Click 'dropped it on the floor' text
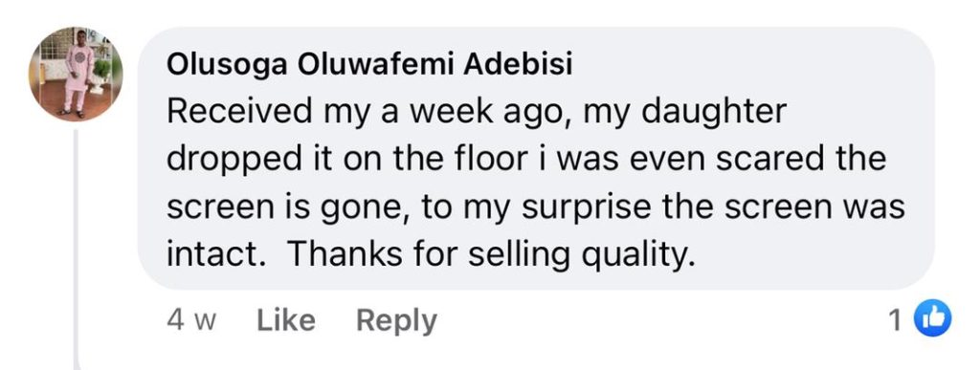The height and width of the screenshot is (370, 980). coord(346,161)
